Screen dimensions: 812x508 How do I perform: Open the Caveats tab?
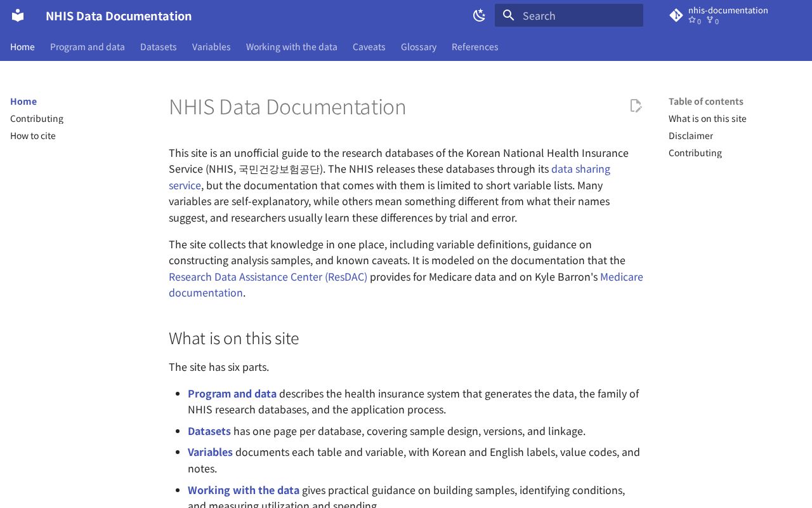(x=369, y=46)
